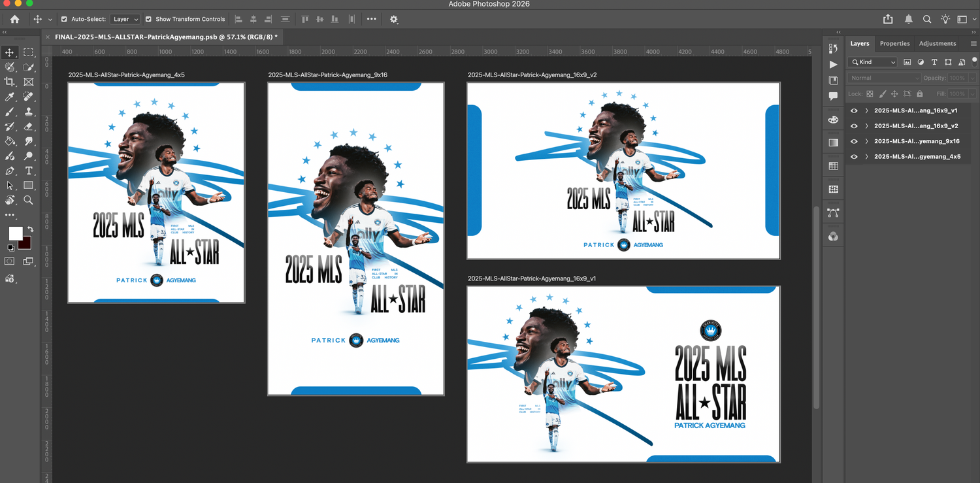Image resolution: width=980 pixels, height=483 pixels.
Task: Select the Brush tool
Action: pos(10,112)
